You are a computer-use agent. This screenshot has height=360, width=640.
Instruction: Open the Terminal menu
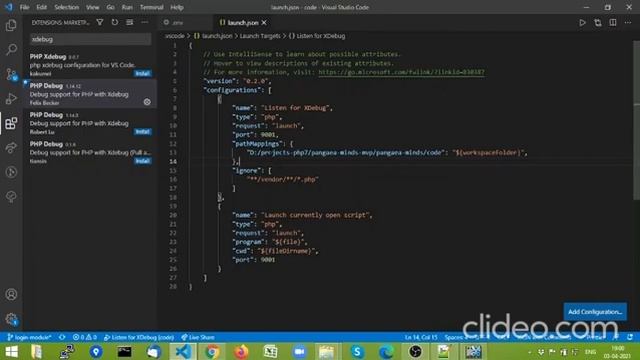(151, 7)
